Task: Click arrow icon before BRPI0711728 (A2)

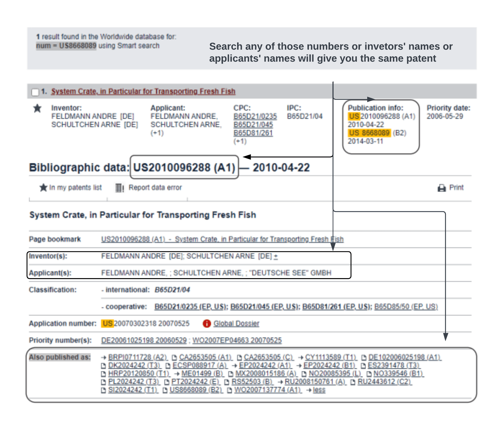Action: [x=104, y=357]
